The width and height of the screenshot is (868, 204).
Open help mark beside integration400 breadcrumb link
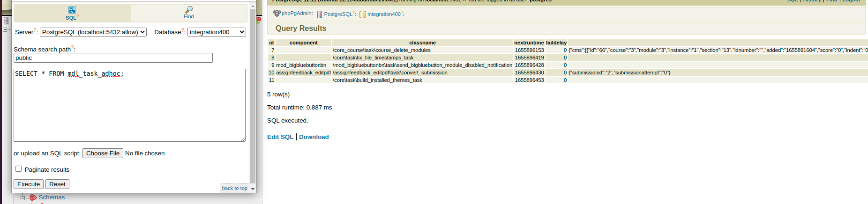pyautogui.click(x=402, y=13)
